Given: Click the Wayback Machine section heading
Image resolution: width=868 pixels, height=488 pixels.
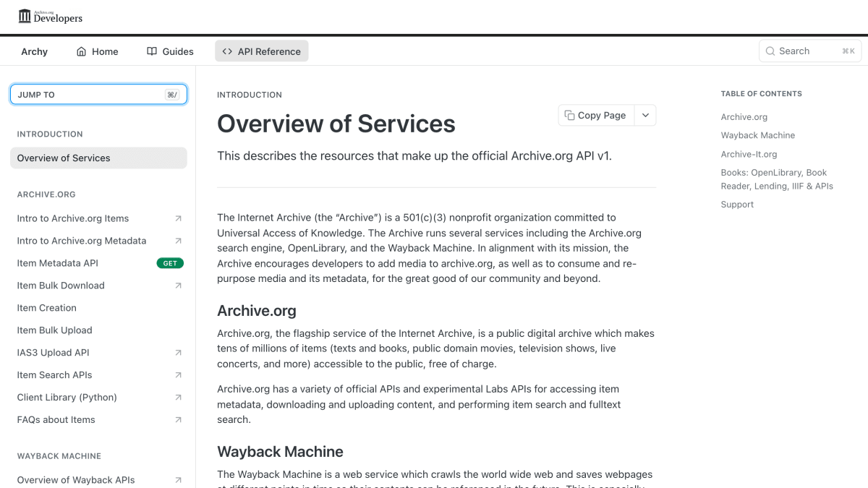Looking at the screenshot, I should point(280,452).
